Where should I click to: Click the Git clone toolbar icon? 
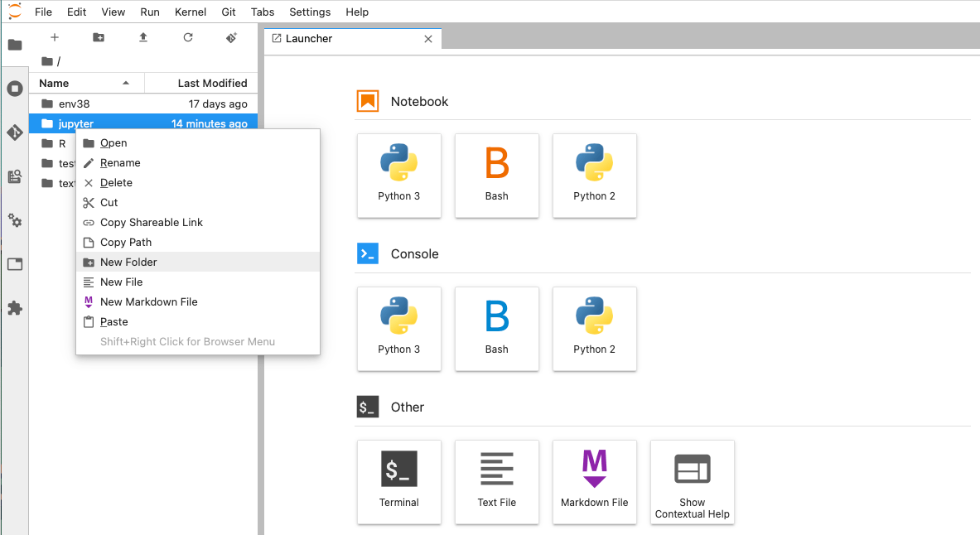231,37
